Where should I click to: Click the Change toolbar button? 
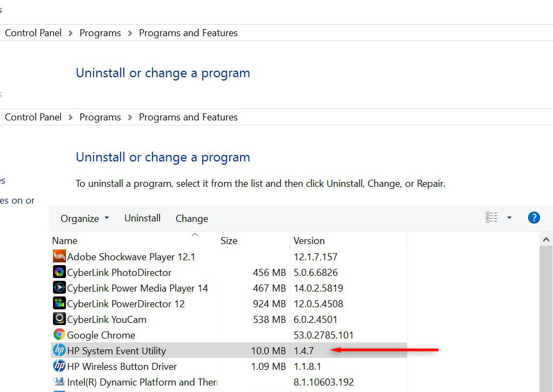(191, 218)
